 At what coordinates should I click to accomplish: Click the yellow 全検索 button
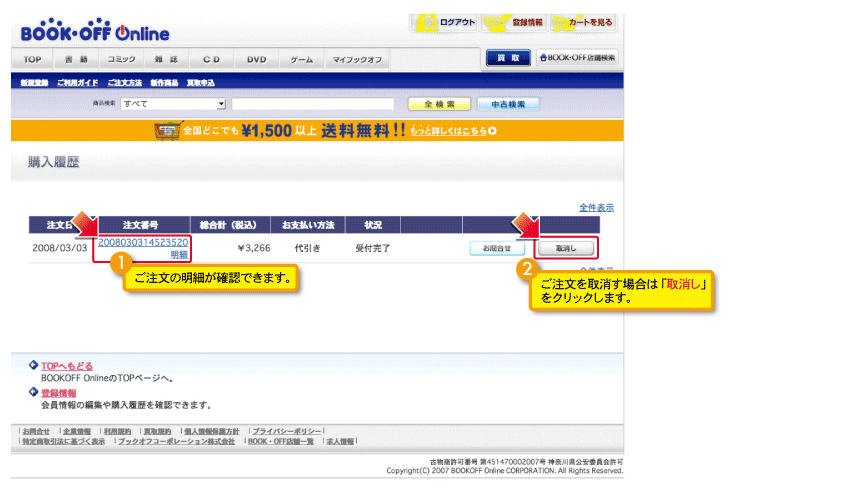[439, 104]
